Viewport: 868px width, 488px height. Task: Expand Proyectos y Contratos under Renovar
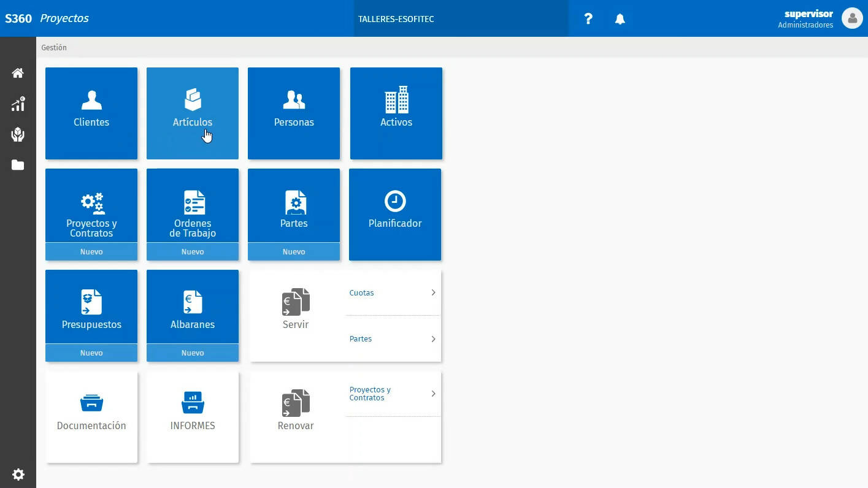[393, 394]
